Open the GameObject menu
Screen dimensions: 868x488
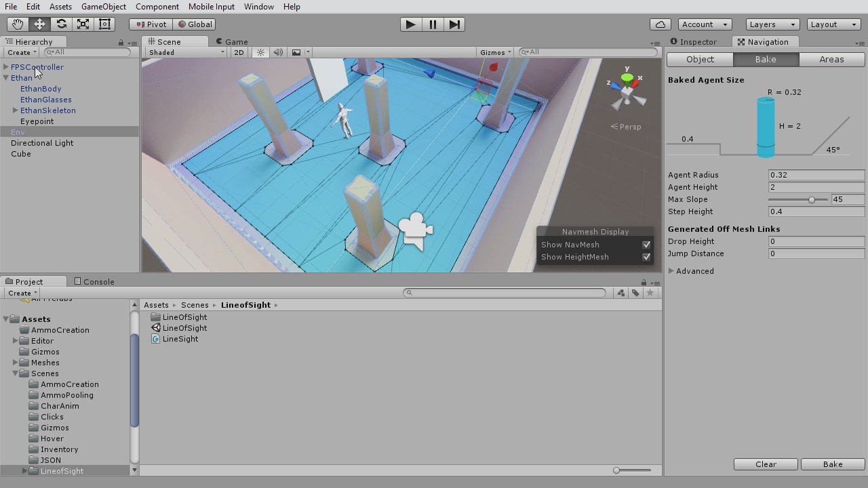point(103,7)
